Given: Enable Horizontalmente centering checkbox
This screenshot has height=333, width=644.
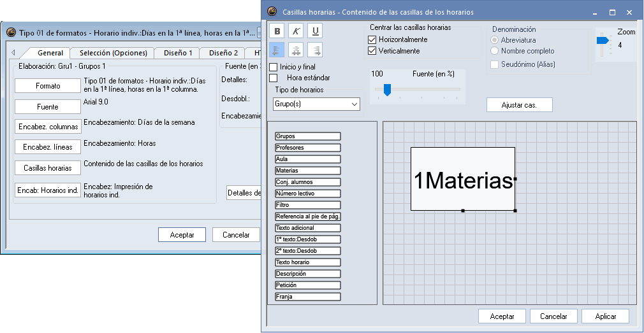Looking at the screenshot, I should tap(372, 39).
